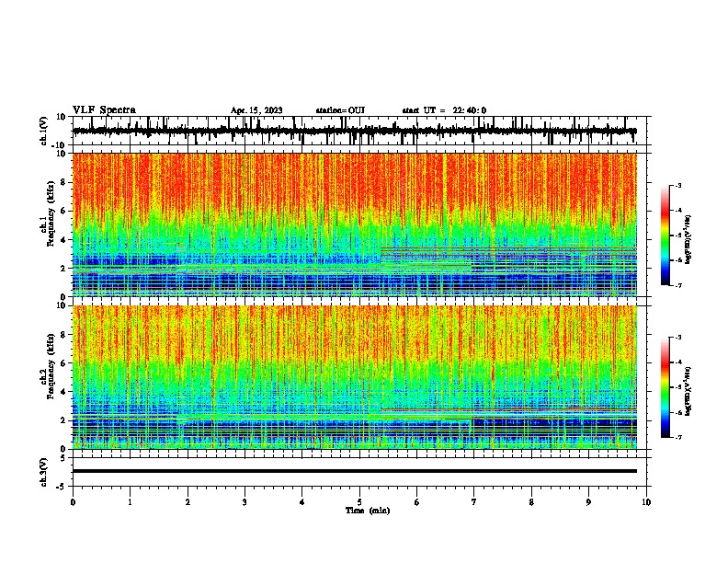Click the "-3" tick on lower colorbar
Viewport: 728px width, 563px height.
(677, 338)
